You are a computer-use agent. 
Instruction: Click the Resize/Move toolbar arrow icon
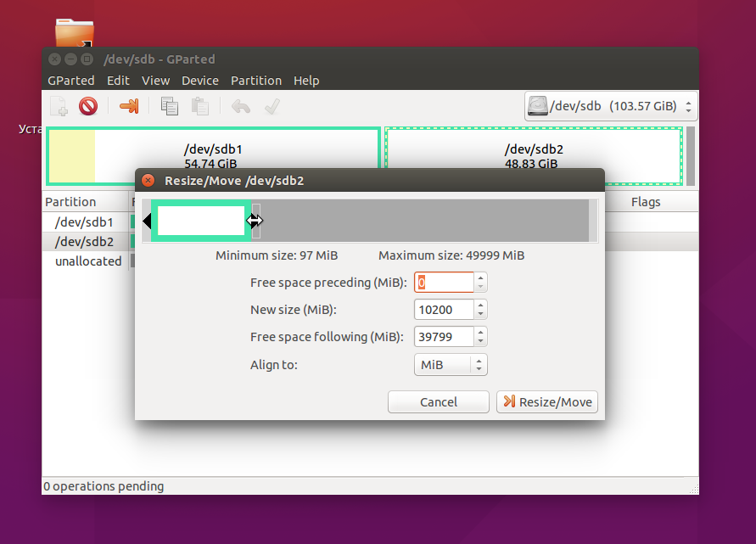pyautogui.click(x=129, y=106)
